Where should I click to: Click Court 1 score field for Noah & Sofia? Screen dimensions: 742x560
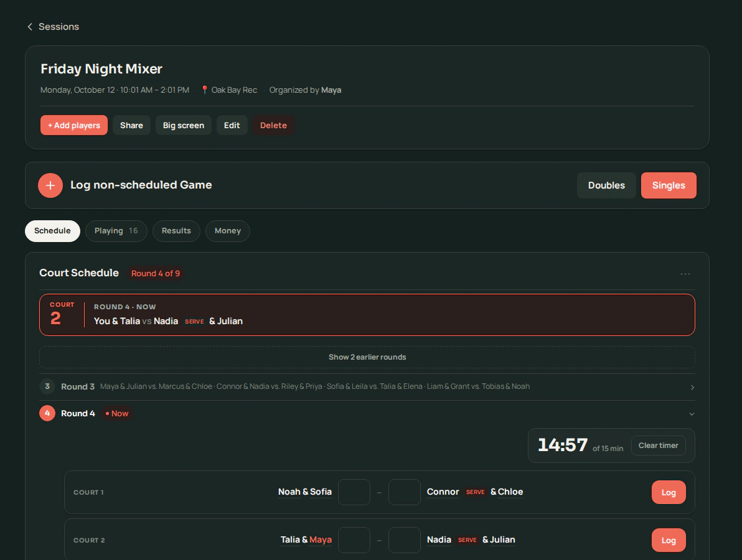(354, 492)
